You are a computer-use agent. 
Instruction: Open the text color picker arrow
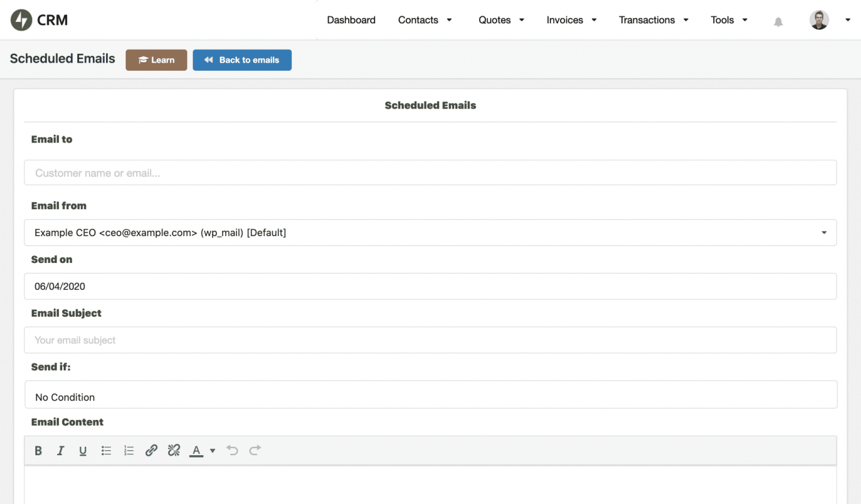[212, 450]
